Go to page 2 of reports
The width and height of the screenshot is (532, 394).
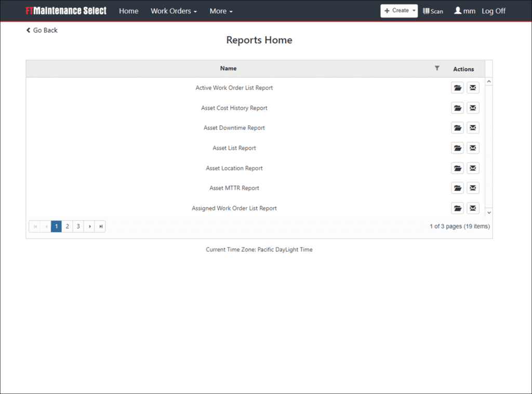coord(67,226)
